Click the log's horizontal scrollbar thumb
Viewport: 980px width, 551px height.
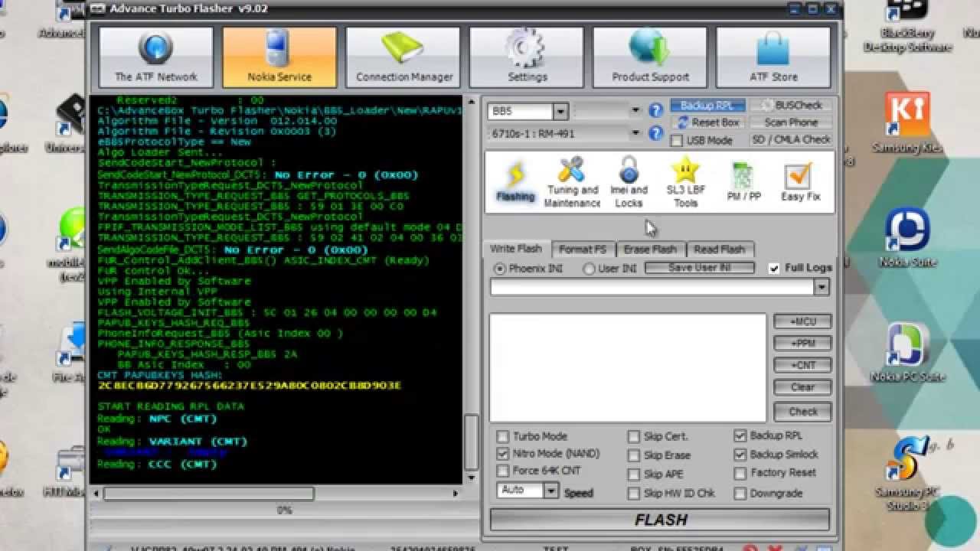point(208,494)
